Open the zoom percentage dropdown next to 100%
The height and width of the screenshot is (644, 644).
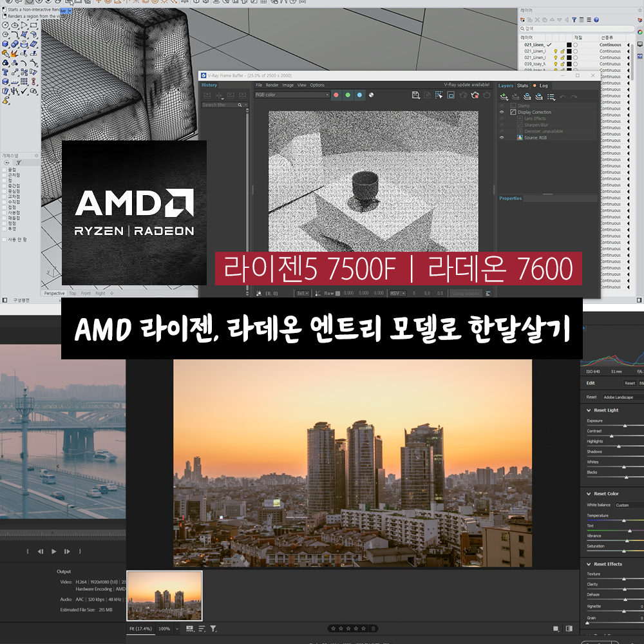[x=177, y=629]
